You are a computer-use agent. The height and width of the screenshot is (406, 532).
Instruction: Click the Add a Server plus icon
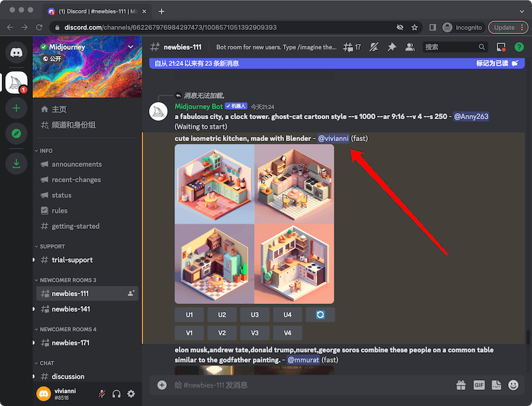16,108
